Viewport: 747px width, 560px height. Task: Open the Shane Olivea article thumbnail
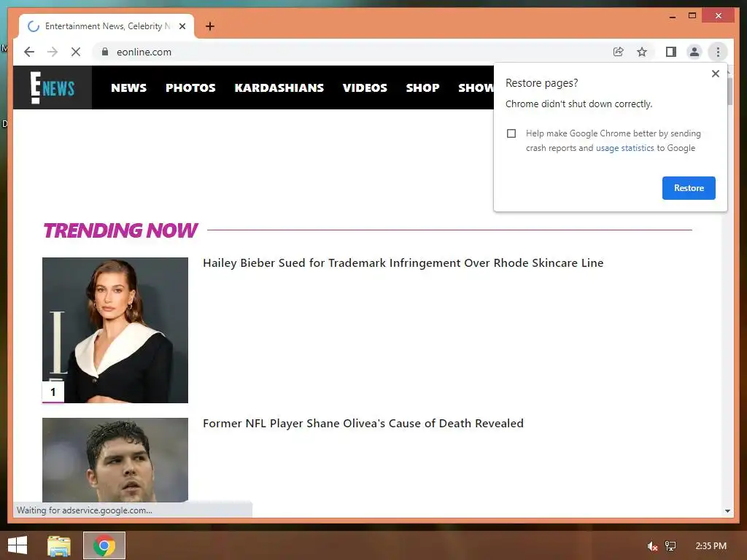pyautogui.click(x=115, y=460)
